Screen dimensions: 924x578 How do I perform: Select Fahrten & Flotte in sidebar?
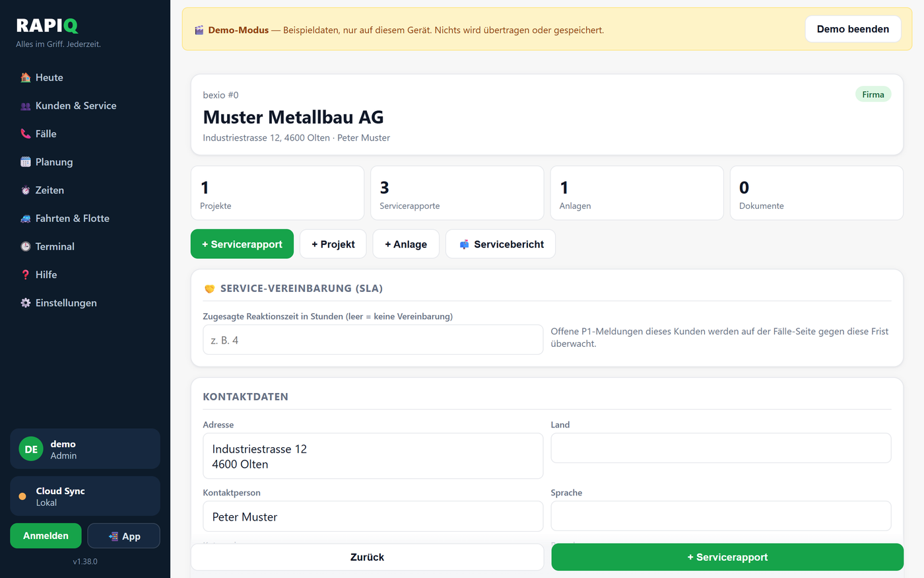coord(85,219)
